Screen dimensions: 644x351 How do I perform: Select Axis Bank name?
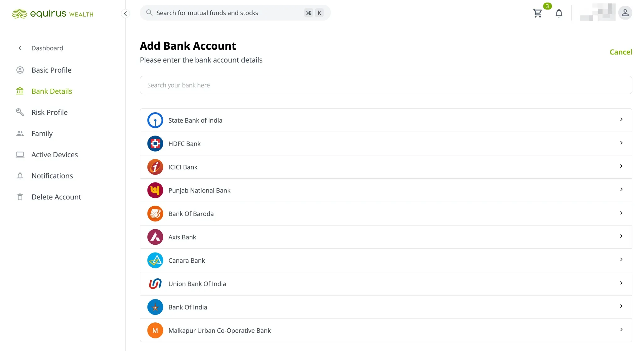tap(182, 237)
